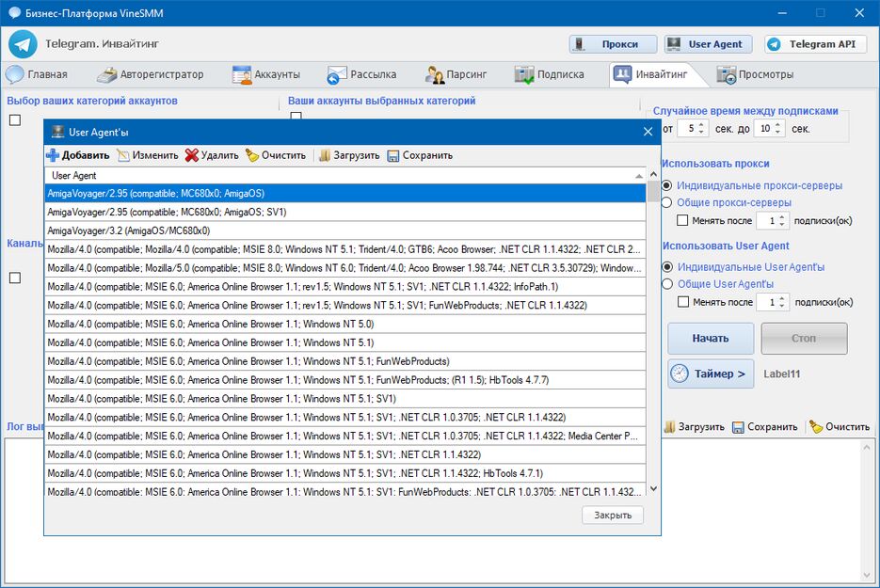Click Сохранить in the log toolbar
This screenshot has width=880, height=588.
click(765, 426)
